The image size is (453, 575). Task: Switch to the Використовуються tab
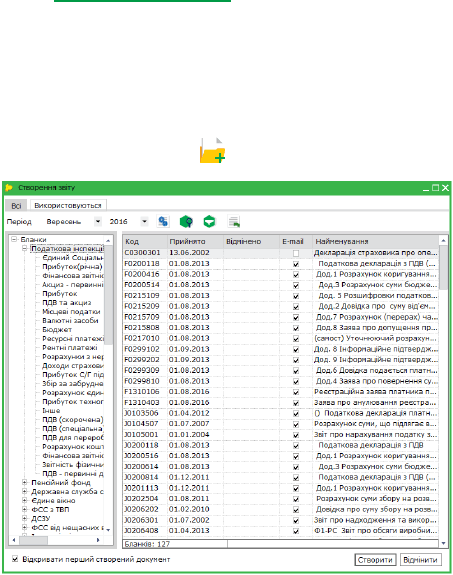pos(68,205)
